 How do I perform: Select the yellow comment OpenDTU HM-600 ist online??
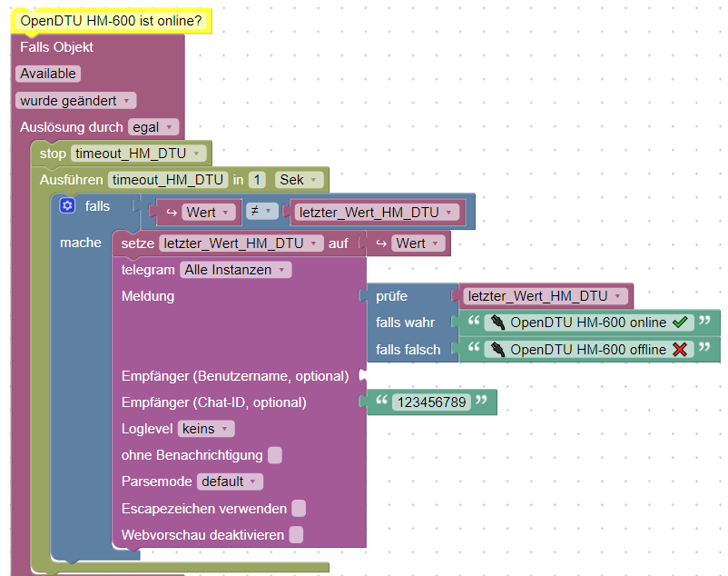click(x=112, y=21)
